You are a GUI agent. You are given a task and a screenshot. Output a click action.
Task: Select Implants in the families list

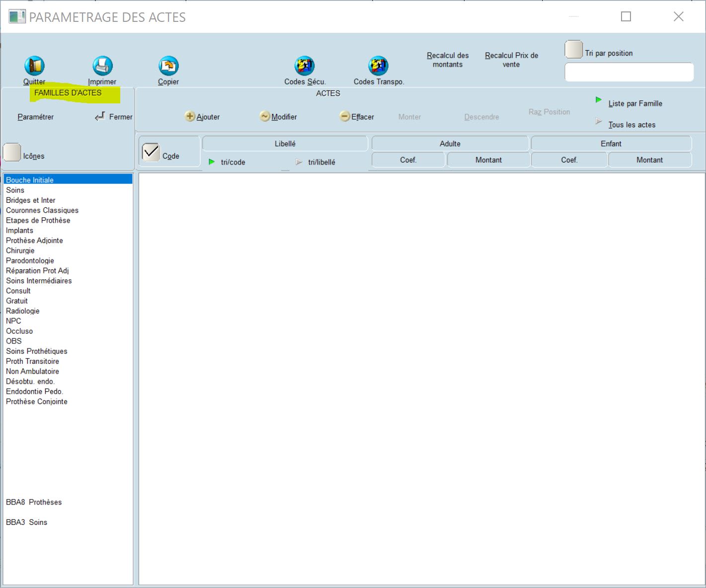pyautogui.click(x=19, y=231)
